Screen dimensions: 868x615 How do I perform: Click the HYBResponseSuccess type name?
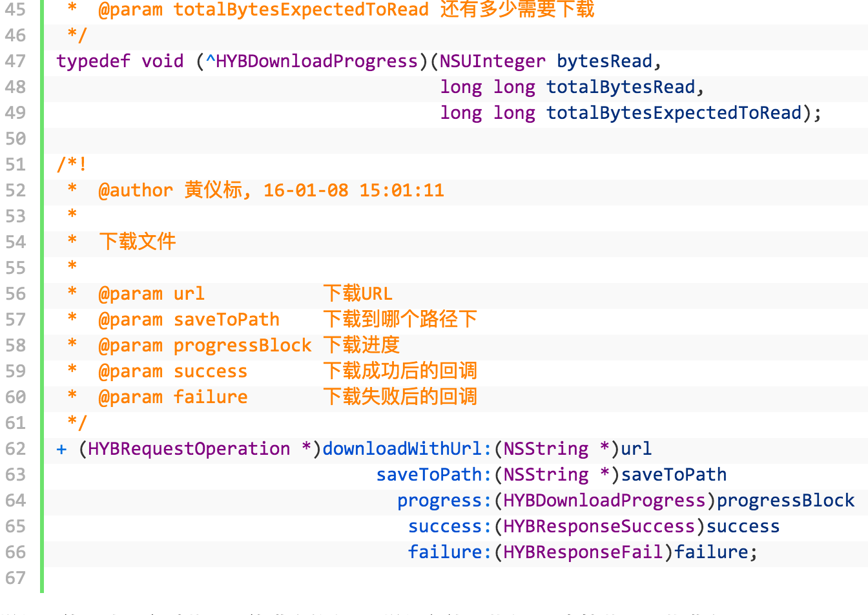tap(599, 526)
